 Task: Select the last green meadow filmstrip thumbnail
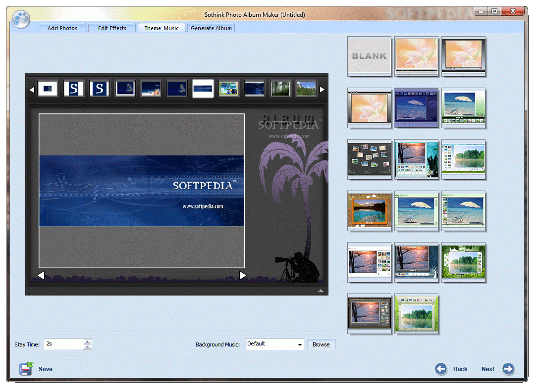306,89
